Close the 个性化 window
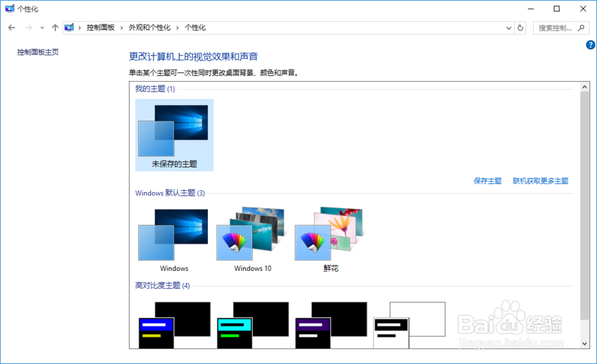597x364 pixels. (583, 8)
